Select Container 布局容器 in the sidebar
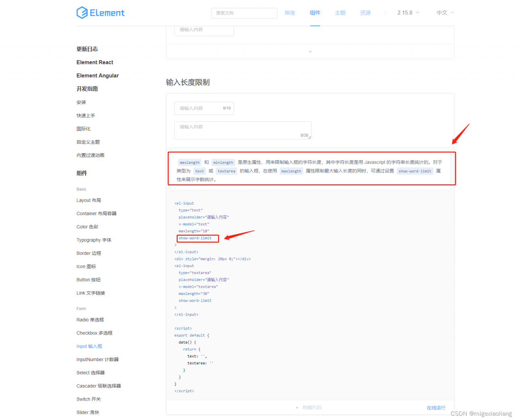This screenshot has height=420, width=517. tap(97, 214)
